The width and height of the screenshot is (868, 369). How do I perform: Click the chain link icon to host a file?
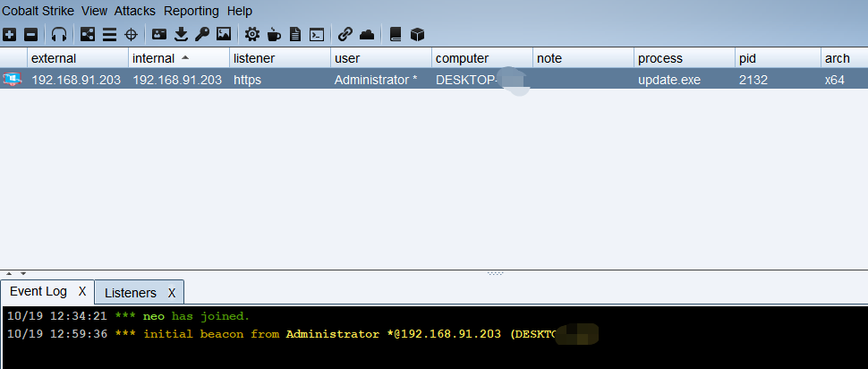(345, 34)
